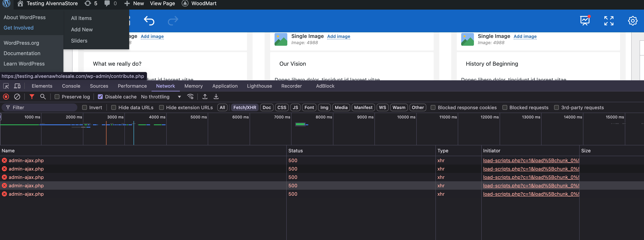Open the network search magnifier

pos(43,97)
